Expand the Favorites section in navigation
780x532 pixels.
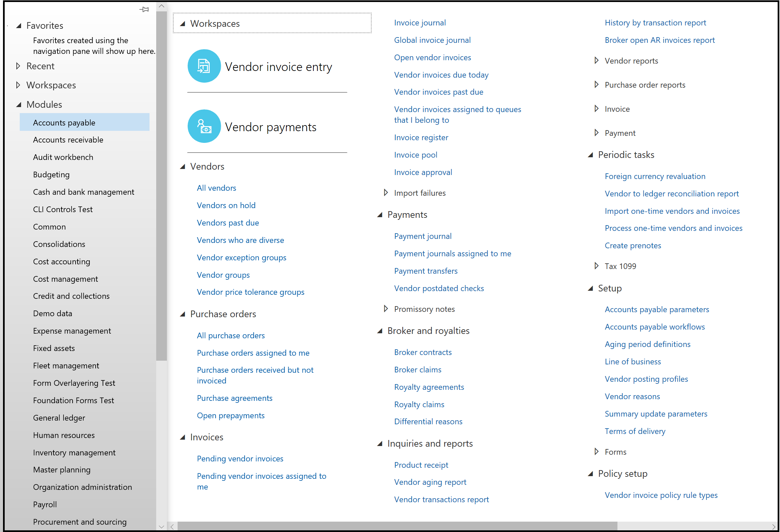coord(22,26)
